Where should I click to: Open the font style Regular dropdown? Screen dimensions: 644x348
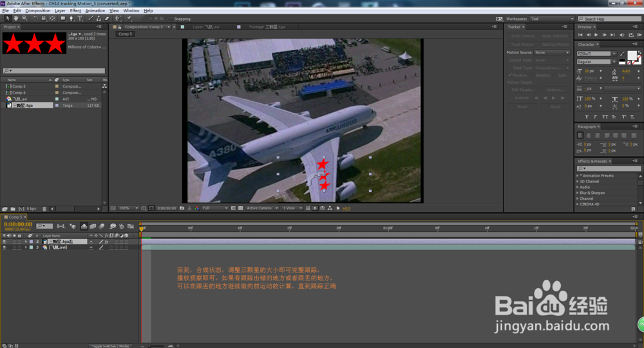597,62
